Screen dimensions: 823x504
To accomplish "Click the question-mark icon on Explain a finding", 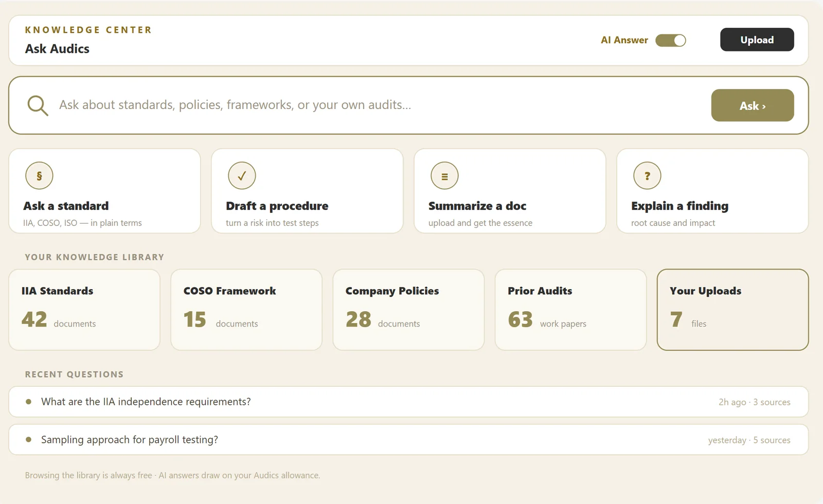I will coord(647,176).
